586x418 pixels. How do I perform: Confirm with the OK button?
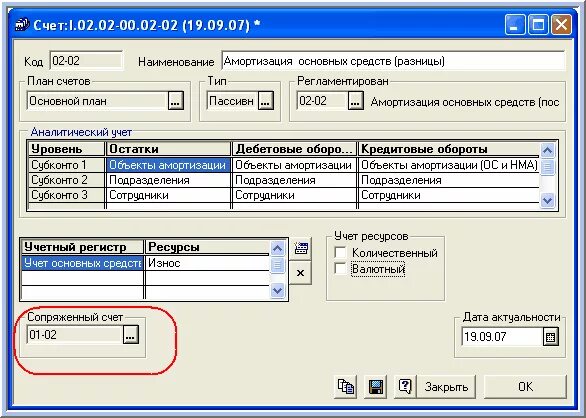tap(525, 387)
